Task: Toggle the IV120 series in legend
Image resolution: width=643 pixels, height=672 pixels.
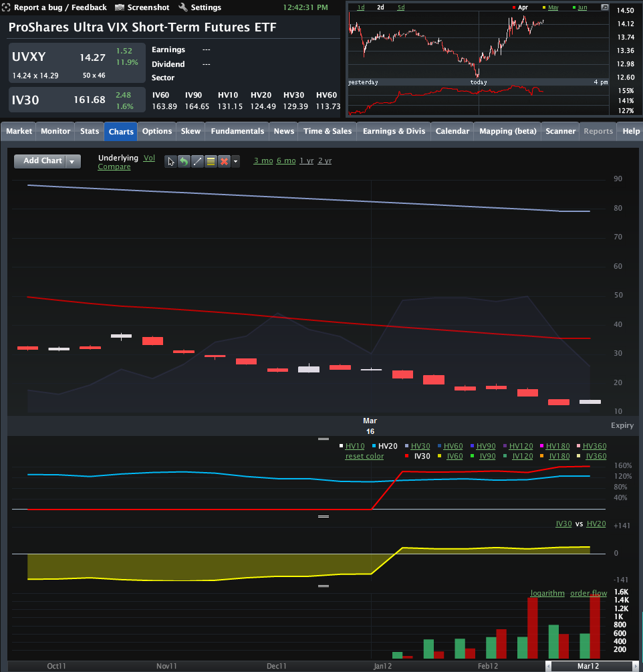Action: tap(523, 457)
